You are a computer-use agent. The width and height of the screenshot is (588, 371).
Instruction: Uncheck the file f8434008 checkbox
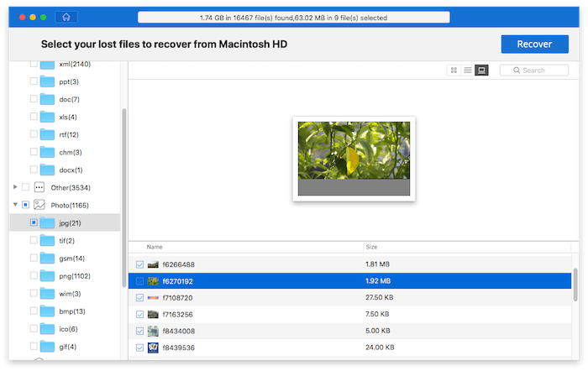(140, 331)
